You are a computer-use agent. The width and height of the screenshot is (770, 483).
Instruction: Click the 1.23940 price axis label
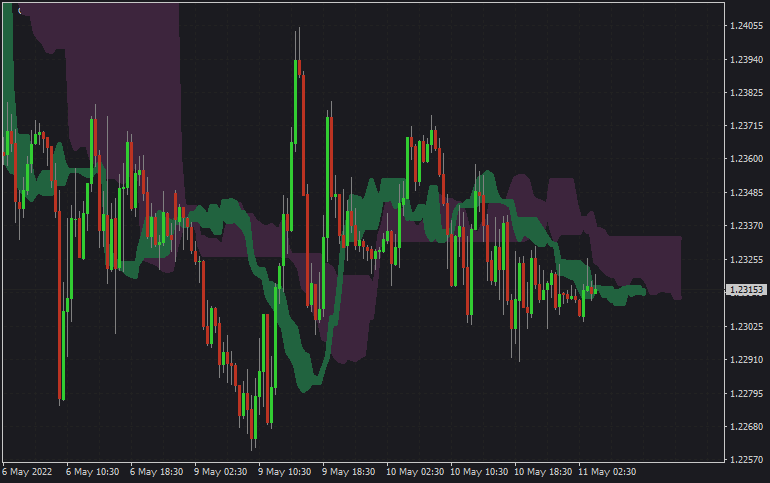[746, 59]
